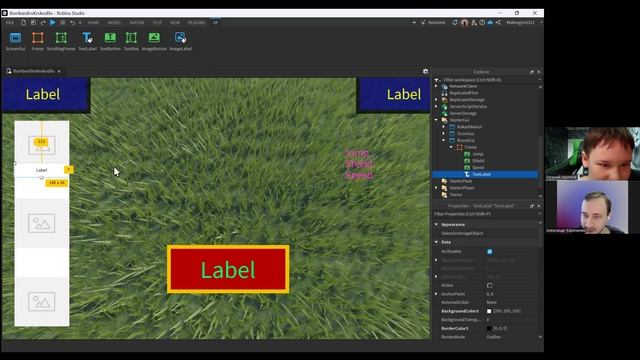
Task: Collapse the Frame node in Explorer
Action: point(451,147)
